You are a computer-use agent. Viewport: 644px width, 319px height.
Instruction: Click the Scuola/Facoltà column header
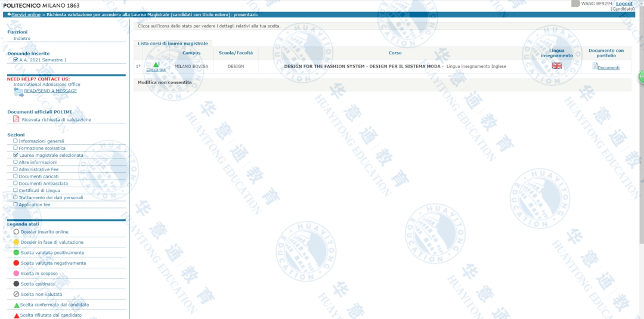(x=236, y=53)
